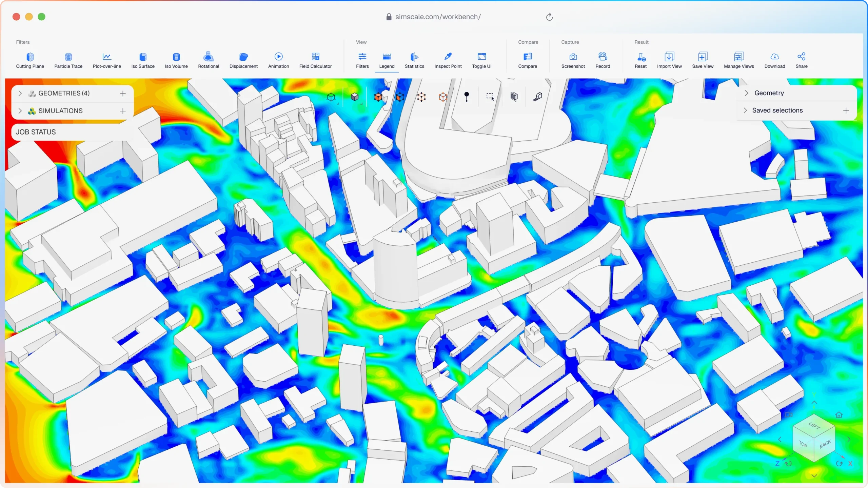Click the camera icon beside orientation cube
The image size is (868, 488).
pyautogui.click(x=789, y=415)
